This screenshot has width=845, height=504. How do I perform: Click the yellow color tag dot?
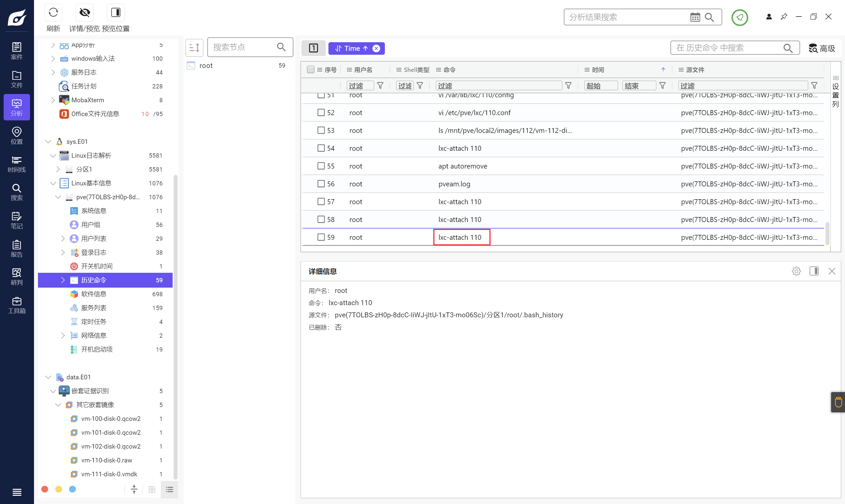58,489
